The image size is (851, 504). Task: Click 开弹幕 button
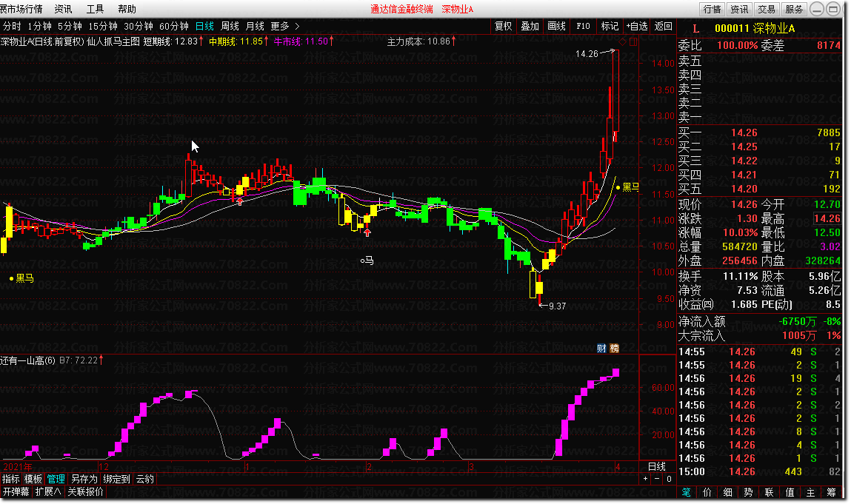[x=16, y=492]
